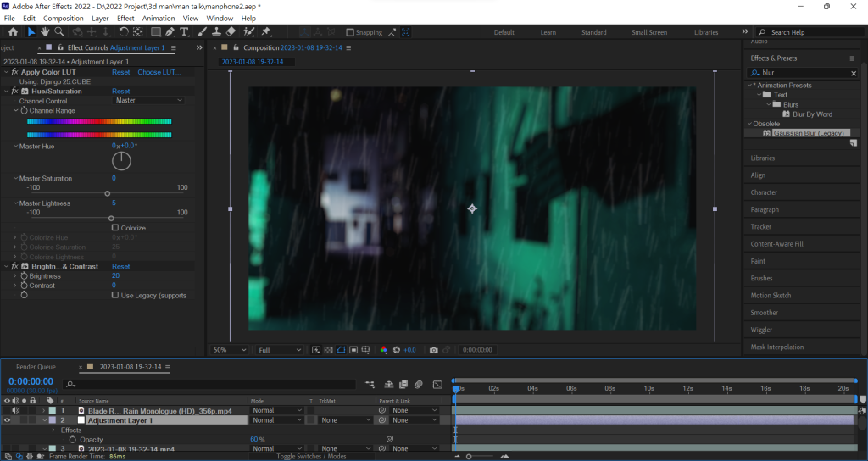868x461 pixels.
Task: Collapse the Animation Presets tree
Action: pos(749,86)
